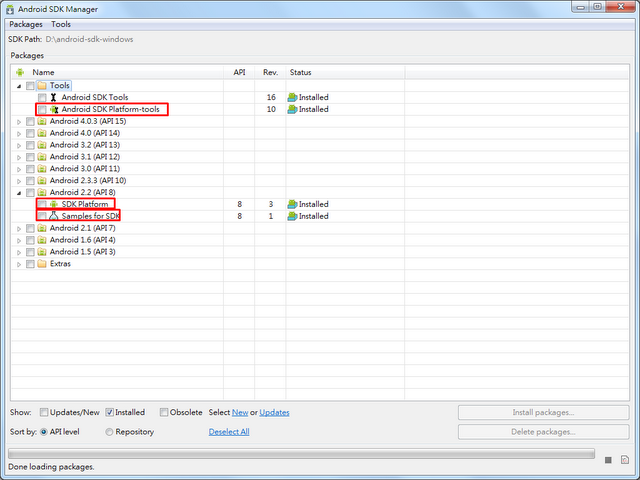Screen dimensions: 640x480
Task: Click the Android 3.1 (API 12) folder icon
Action: click(42, 157)
